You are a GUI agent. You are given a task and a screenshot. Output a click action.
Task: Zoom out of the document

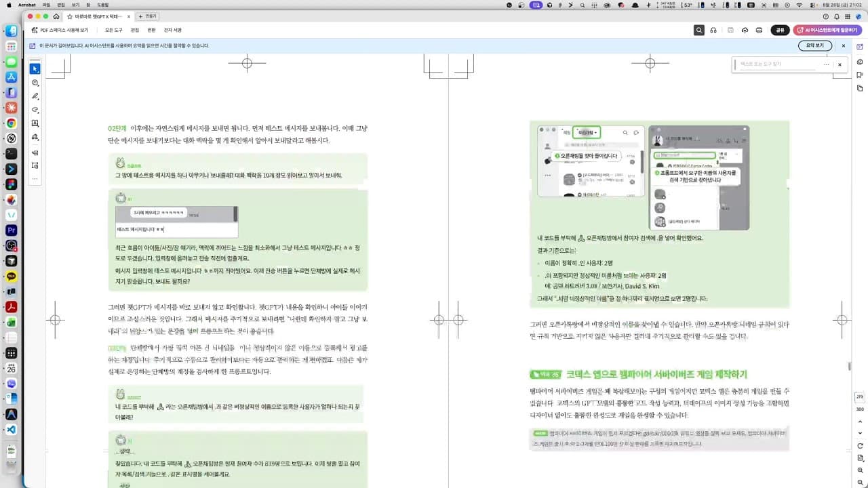tap(860, 482)
